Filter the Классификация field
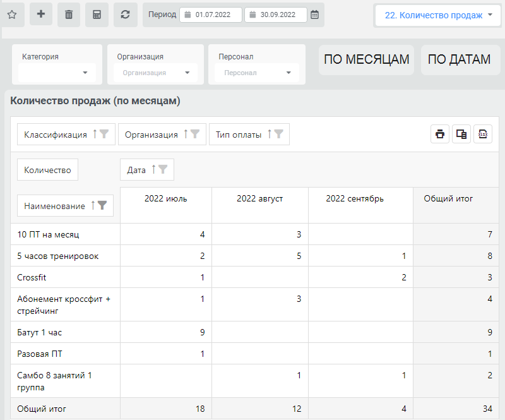Image resolution: width=505 pixels, height=420 pixels. tap(104, 134)
